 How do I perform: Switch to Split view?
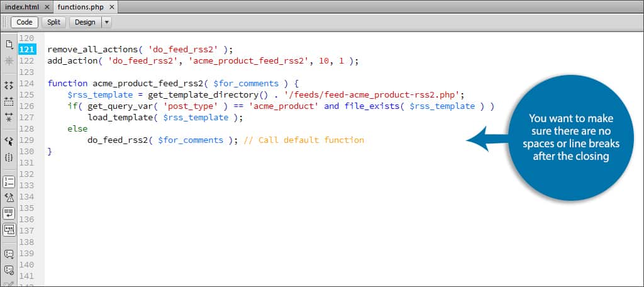(x=54, y=22)
